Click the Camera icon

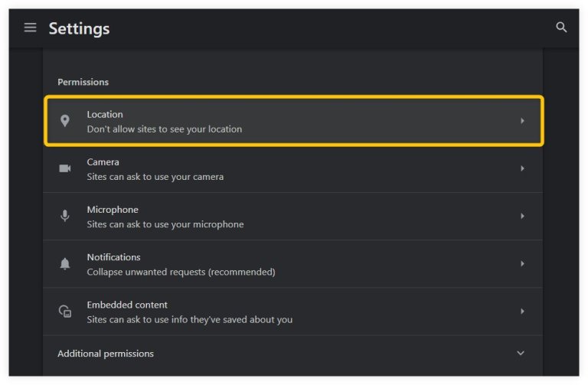click(x=65, y=168)
